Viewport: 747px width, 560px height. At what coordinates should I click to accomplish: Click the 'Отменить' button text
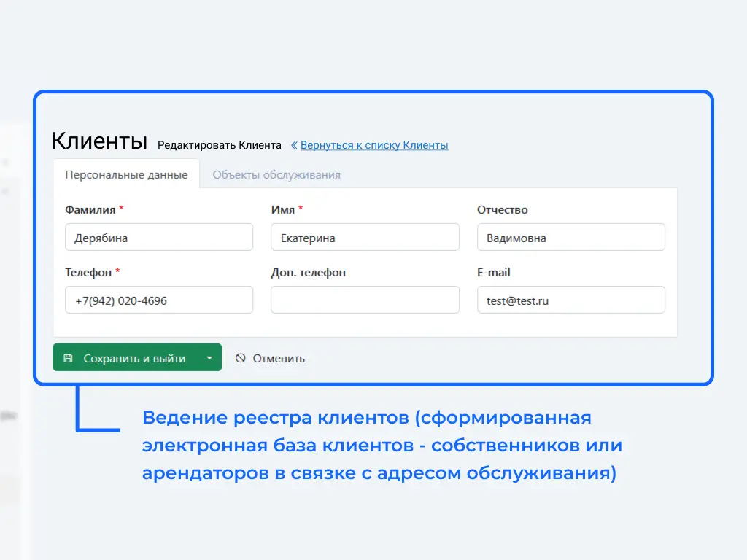(x=279, y=358)
